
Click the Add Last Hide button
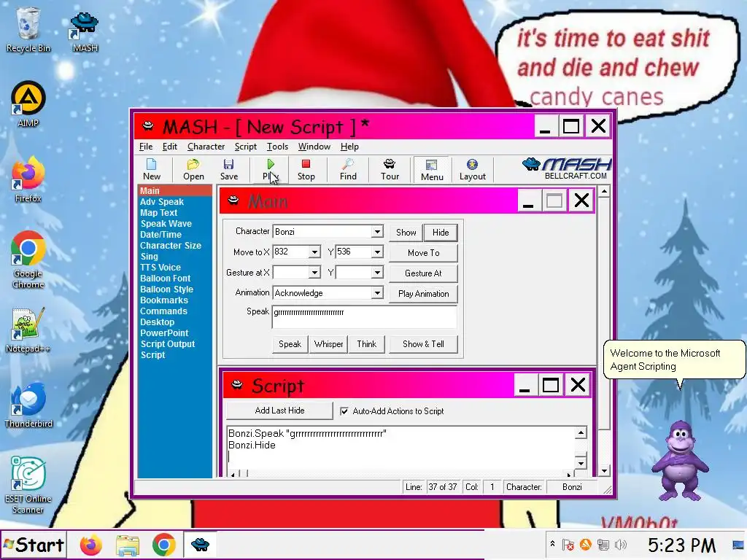279,411
